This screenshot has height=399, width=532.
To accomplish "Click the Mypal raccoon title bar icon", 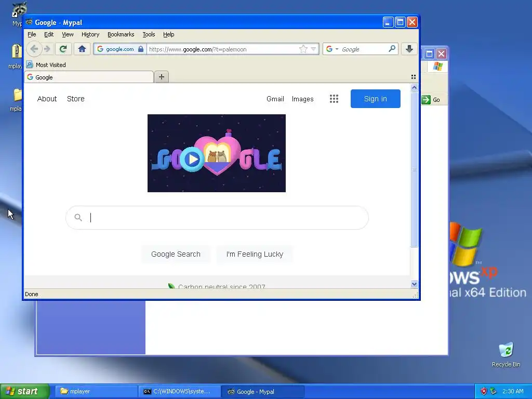I will [x=29, y=22].
